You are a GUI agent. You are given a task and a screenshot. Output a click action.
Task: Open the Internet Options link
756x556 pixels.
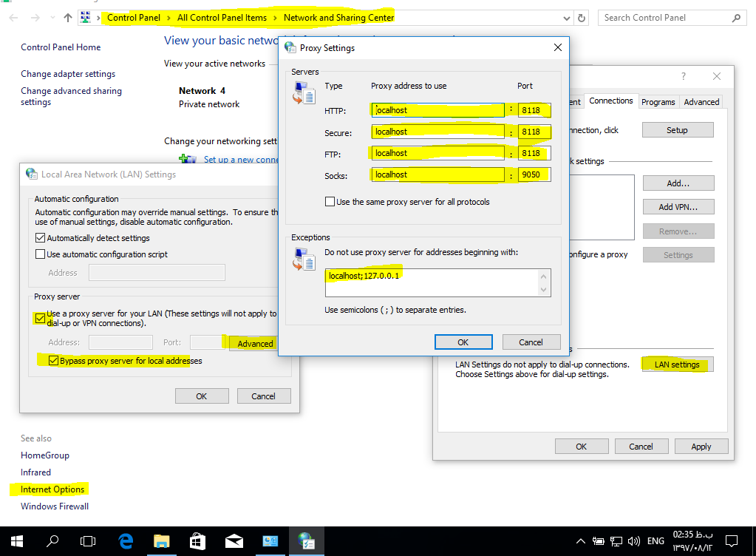(52, 489)
